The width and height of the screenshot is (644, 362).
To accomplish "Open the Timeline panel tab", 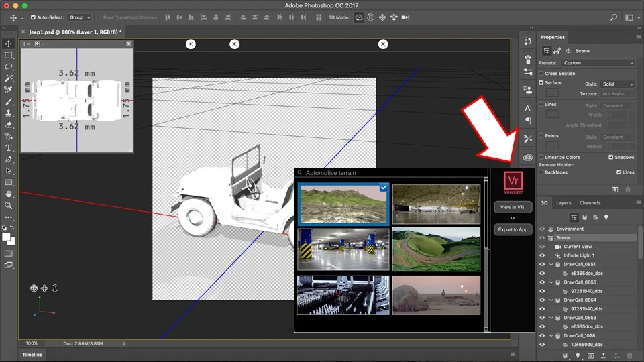I will (32, 355).
